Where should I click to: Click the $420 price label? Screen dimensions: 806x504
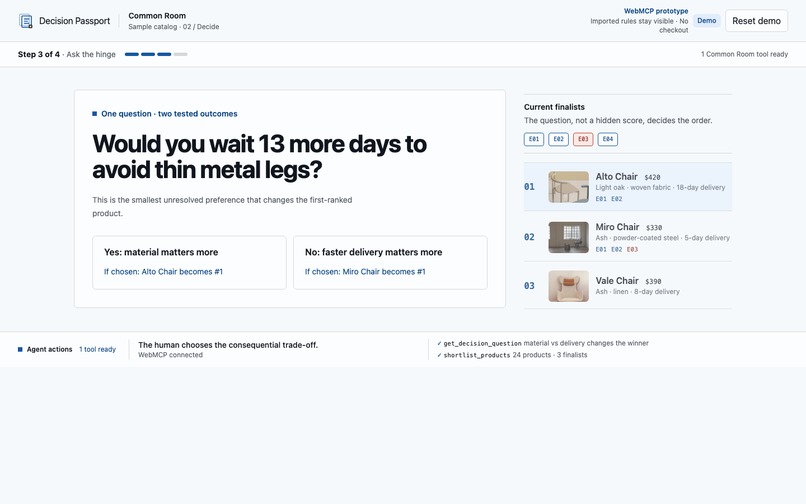[x=652, y=177]
